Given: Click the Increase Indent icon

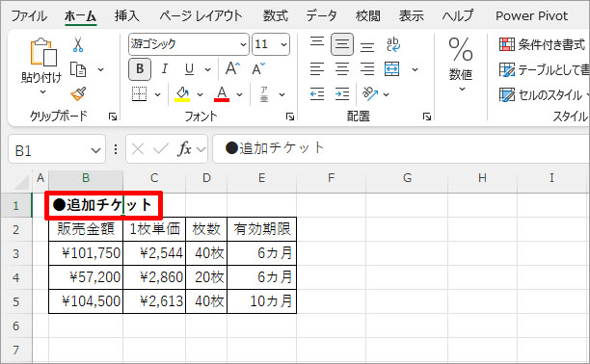Looking at the screenshot, I should tap(342, 94).
